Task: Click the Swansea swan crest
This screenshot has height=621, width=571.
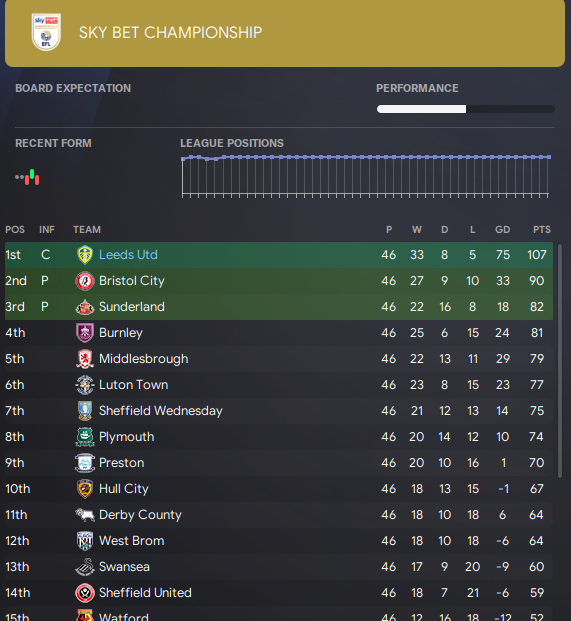Action: (85, 567)
